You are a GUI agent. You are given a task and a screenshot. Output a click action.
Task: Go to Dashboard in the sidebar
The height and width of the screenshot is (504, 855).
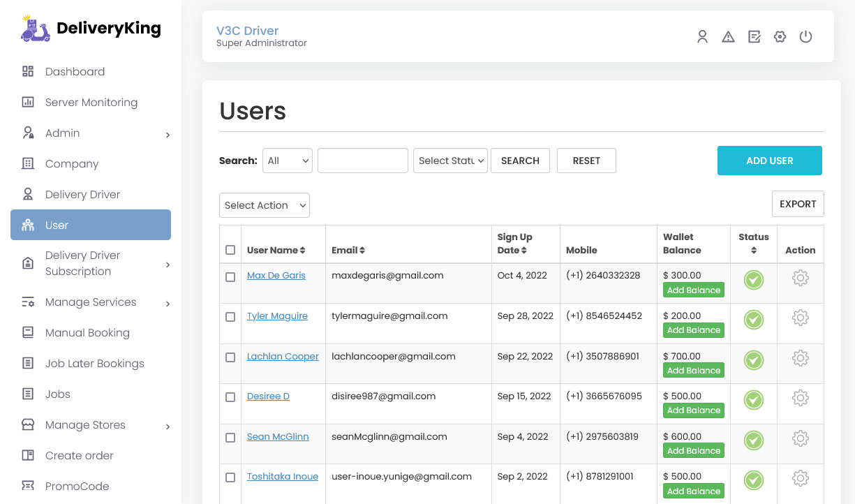pos(75,71)
